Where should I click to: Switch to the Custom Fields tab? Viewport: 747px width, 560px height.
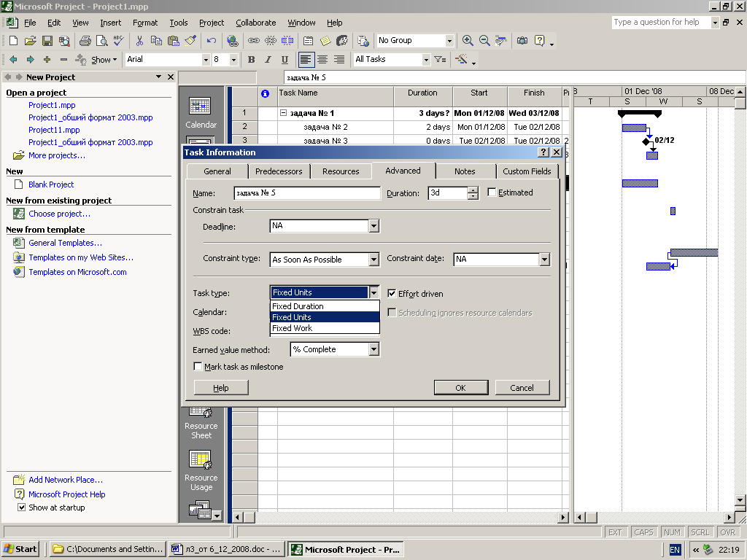[x=527, y=171]
